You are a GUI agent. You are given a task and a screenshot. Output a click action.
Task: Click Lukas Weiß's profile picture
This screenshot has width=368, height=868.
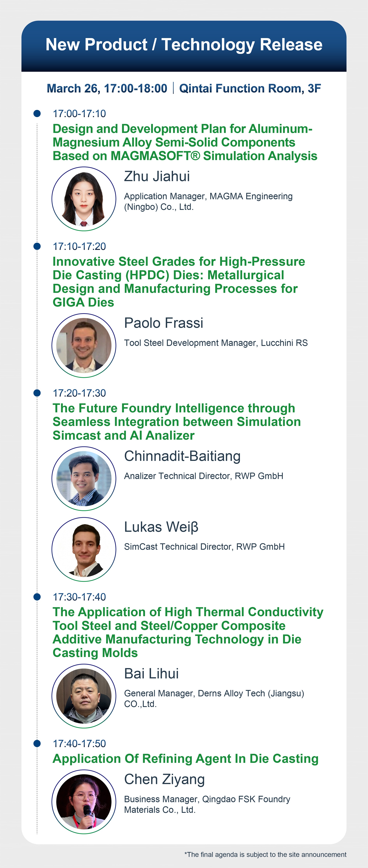point(84,549)
